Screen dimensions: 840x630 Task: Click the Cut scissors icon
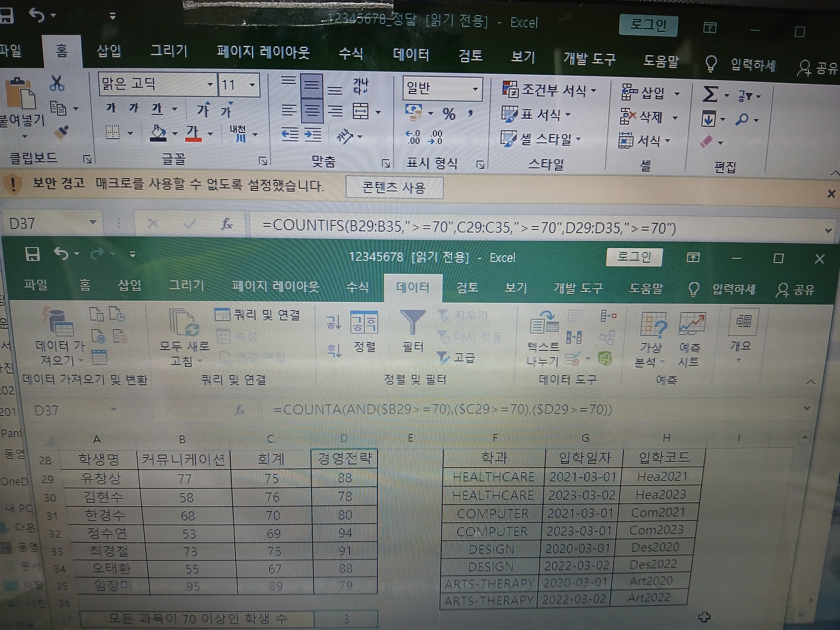57,83
